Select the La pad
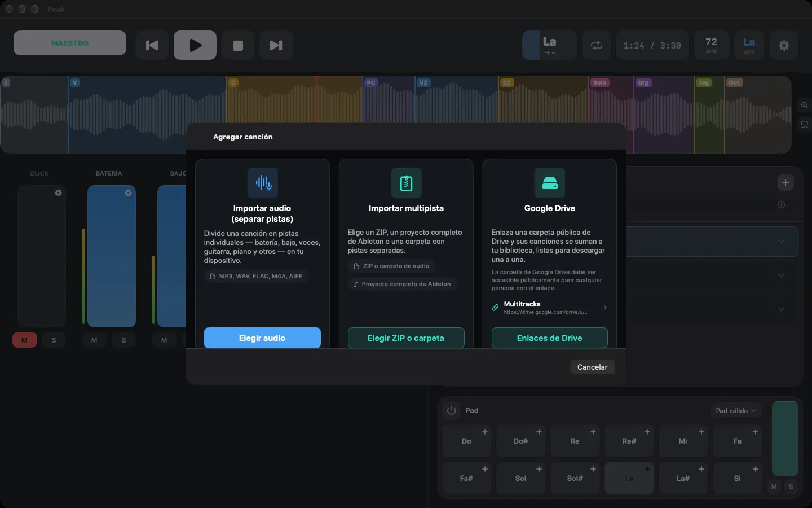812x508 pixels. (x=629, y=478)
